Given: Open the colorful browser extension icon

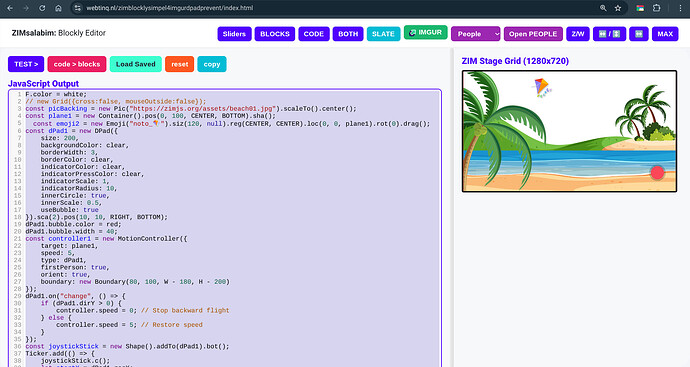Looking at the screenshot, I should coord(640,8).
